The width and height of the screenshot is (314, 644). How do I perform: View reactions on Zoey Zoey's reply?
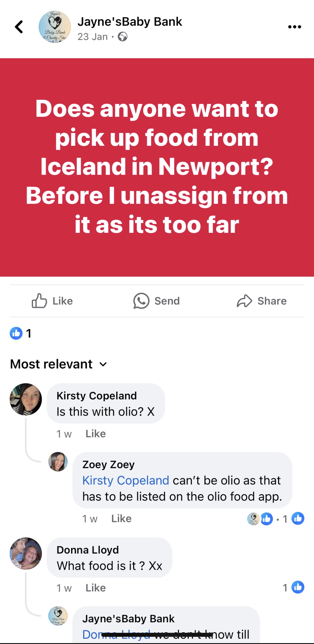tap(275, 519)
